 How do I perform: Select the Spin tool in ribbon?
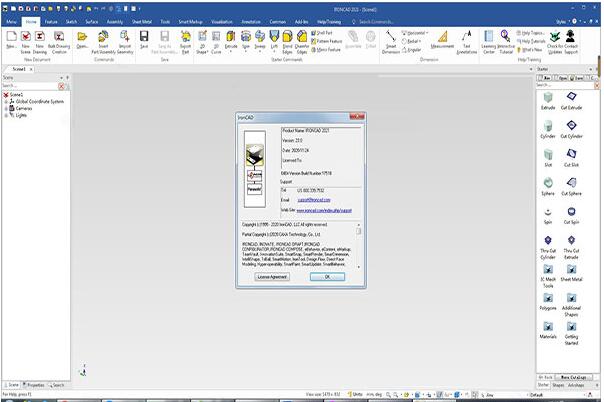pyautogui.click(x=246, y=37)
